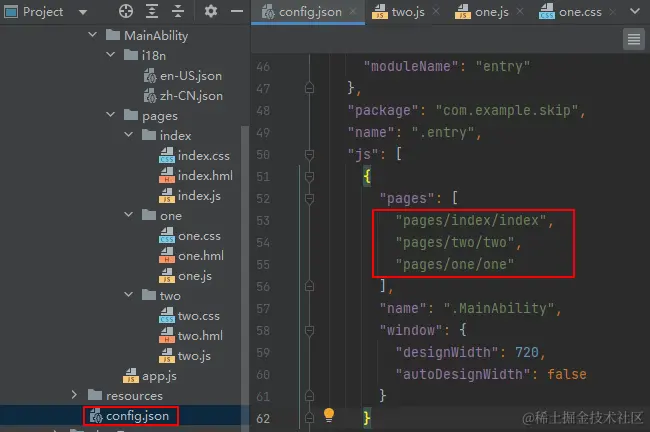Click the Collapse All icon in Project toolbar
Image resolution: width=650 pixels, height=432 pixels.
tap(178, 11)
